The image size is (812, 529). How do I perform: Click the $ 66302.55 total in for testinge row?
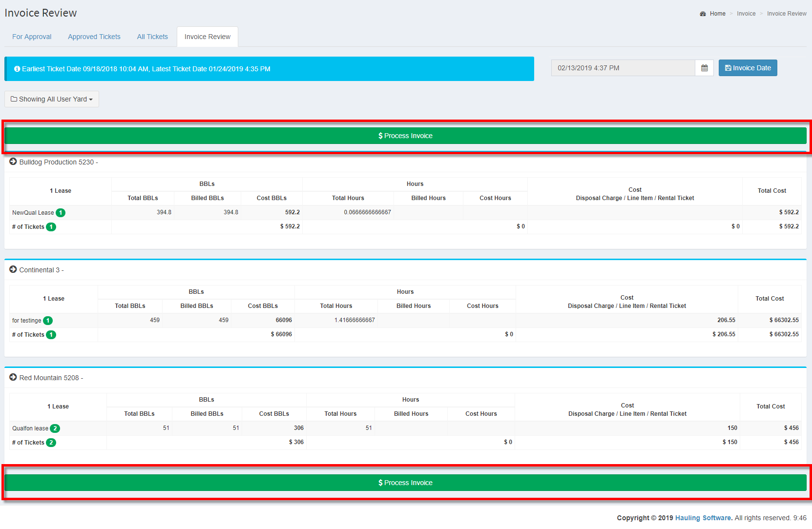pos(784,320)
